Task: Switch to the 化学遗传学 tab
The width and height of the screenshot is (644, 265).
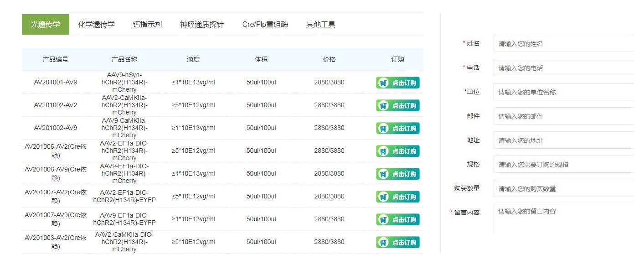Action: pyautogui.click(x=96, y=25)
